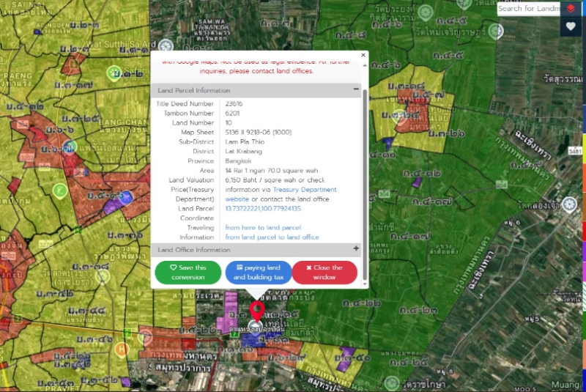Collapse the Land Parcel Information section
This screenshot has height=392, width=586.
(356, 90)
